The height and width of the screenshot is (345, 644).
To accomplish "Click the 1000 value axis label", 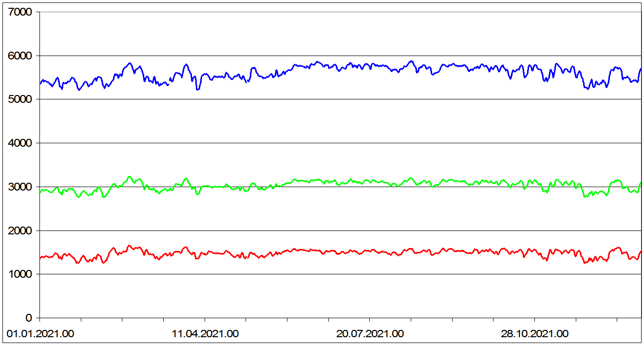I will point(19,274).
